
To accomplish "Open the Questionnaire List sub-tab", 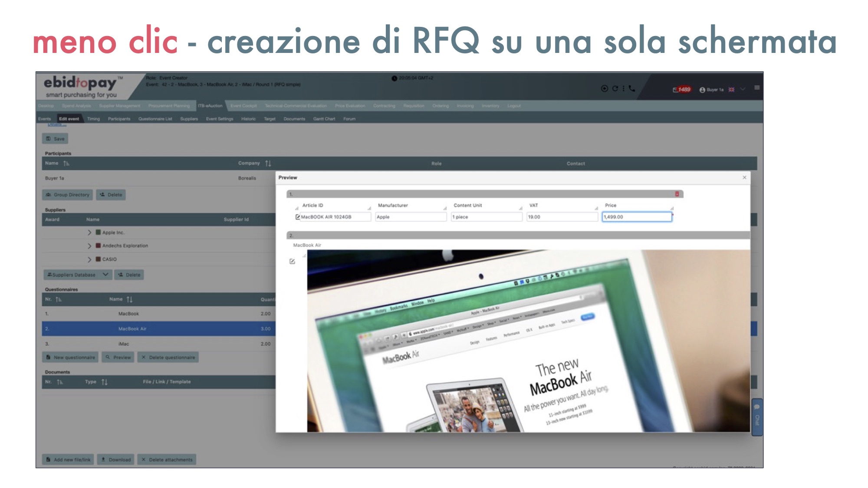I will [x=155, y=119].
